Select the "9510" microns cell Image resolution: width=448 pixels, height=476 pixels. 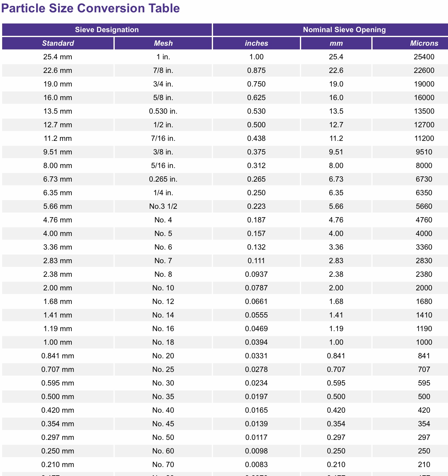424,152
